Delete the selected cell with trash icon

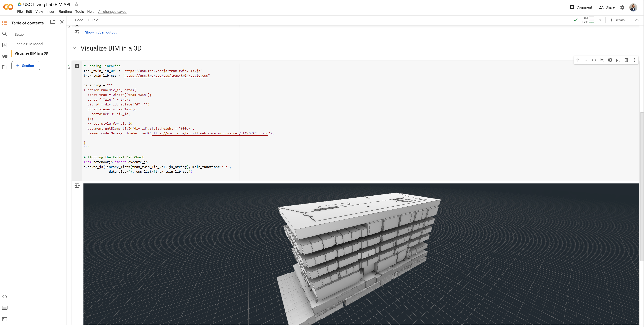tap(626, 60)
